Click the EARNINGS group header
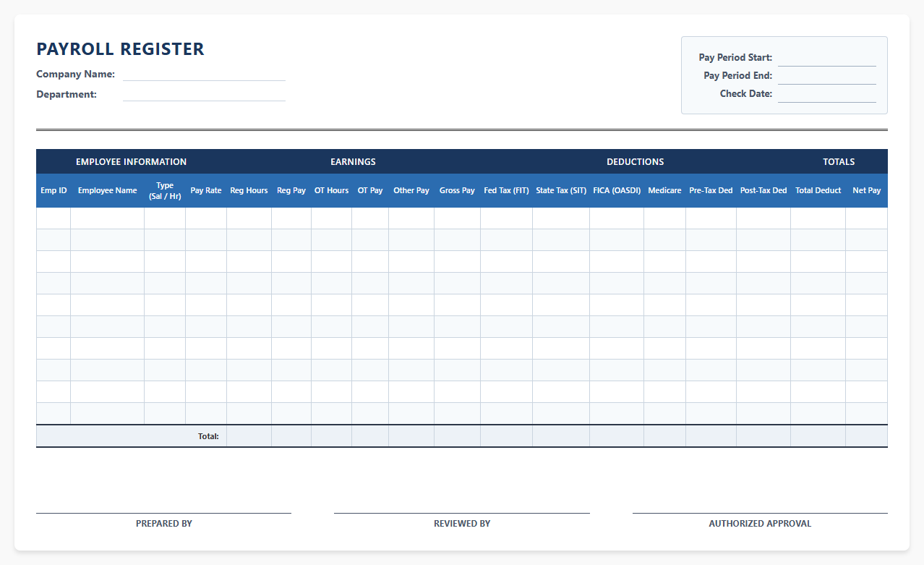Viewport: 924px width, 565px height. 353,162
